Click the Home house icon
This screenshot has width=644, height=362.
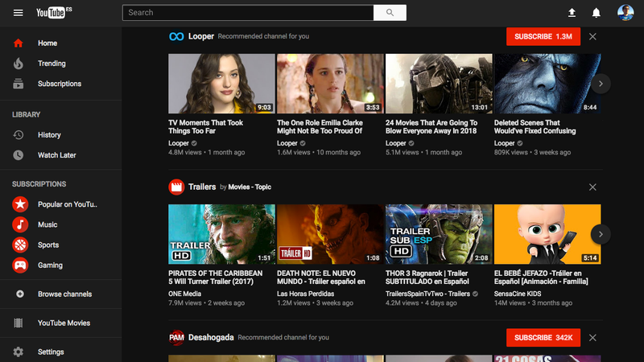(x=18, y=43)
